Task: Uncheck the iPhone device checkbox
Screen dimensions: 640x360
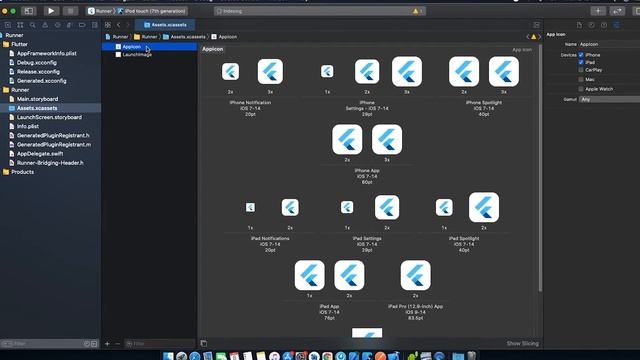Action: point(581,55)
